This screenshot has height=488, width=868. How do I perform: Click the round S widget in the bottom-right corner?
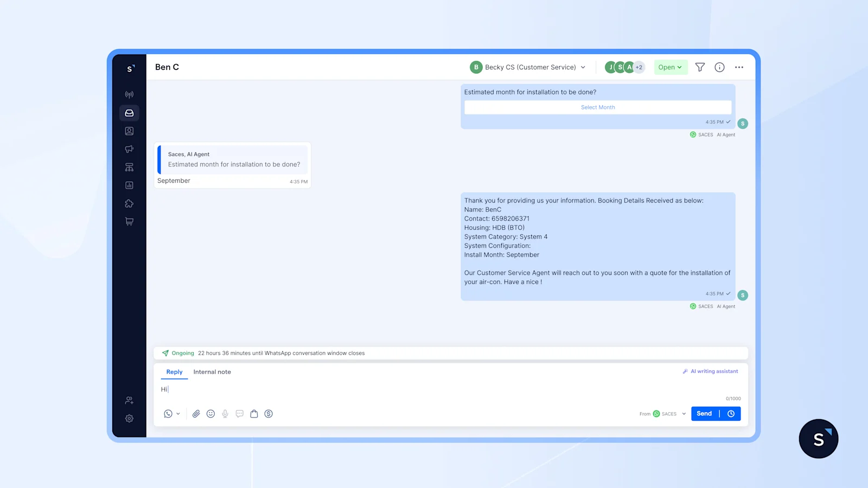click(819, 439)
